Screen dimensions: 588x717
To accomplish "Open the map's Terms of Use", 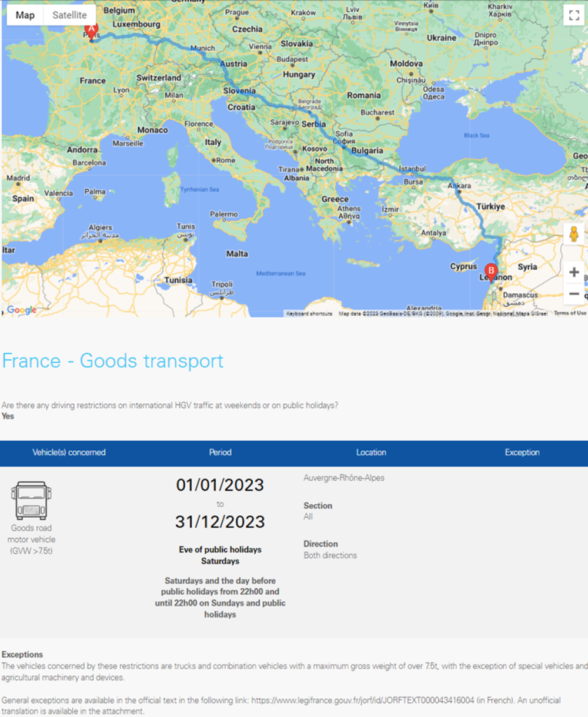I will (569, 313).
